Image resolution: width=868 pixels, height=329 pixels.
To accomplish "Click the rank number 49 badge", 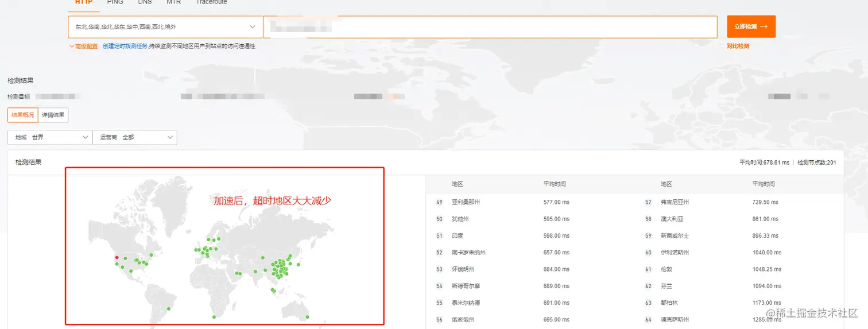I will click(440, 202).
